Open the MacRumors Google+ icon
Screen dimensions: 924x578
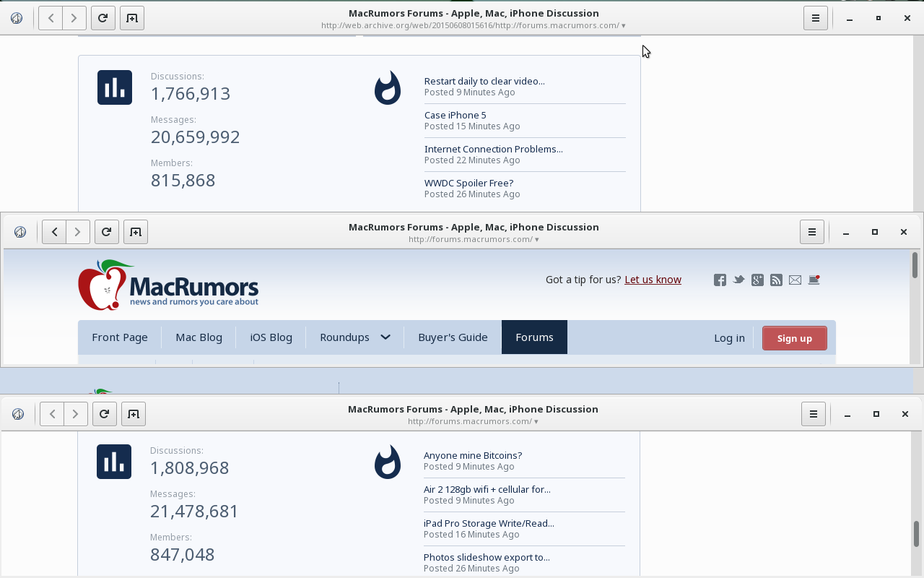click(757, 280)
